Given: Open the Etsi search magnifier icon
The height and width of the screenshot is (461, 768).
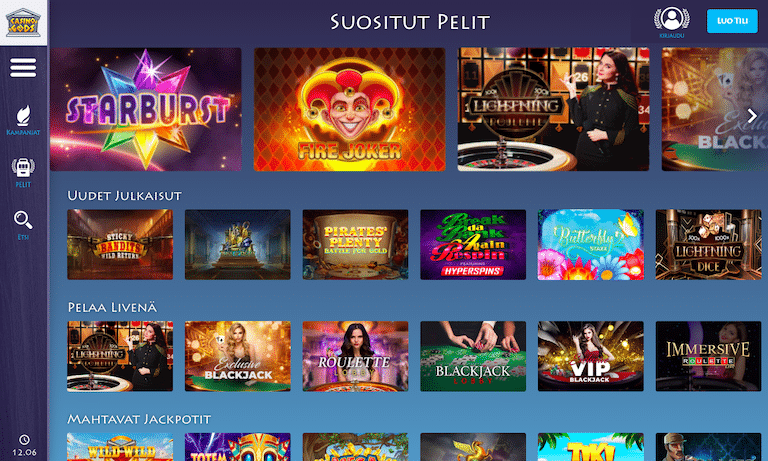Looking at the screenshot, I should [23, 220].
